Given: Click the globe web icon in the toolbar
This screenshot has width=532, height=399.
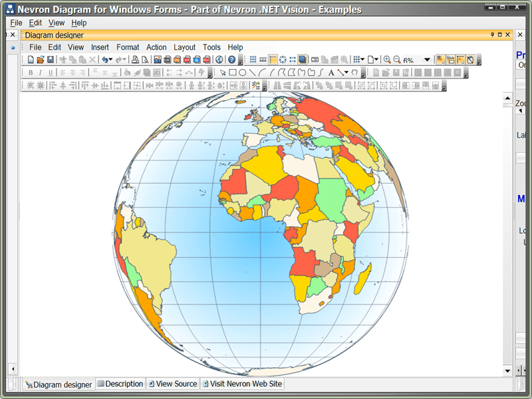Looking at the screenshot, I should [219, 60].
